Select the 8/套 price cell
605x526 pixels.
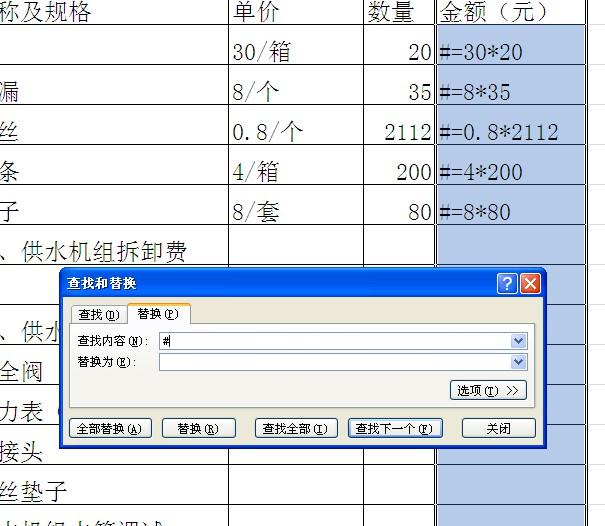296,205
